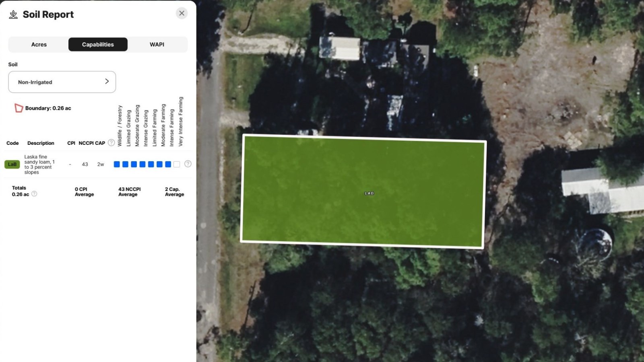The height and width of the screenshot is (362, 644).
Task: Click the Totals acreage help icon
Action: pyautogui.click(x=34, y=194)
